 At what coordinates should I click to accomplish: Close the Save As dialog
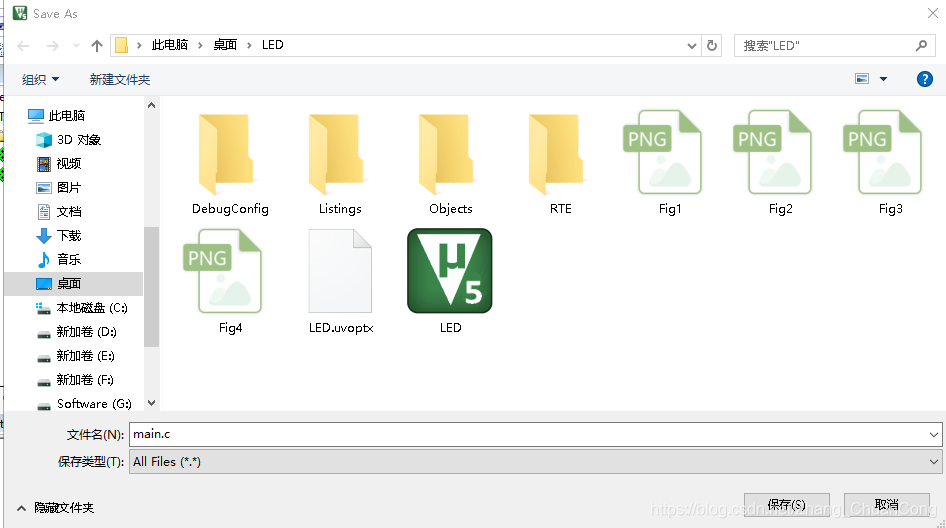932,13
